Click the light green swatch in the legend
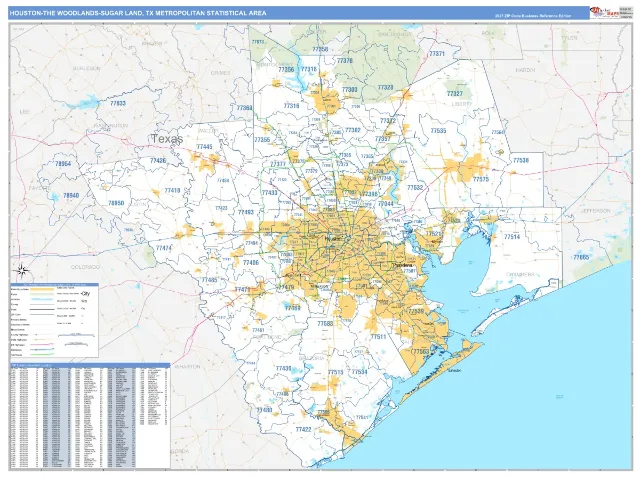Image resolution: width=640 pixels, height=480 pixels. 43,294
